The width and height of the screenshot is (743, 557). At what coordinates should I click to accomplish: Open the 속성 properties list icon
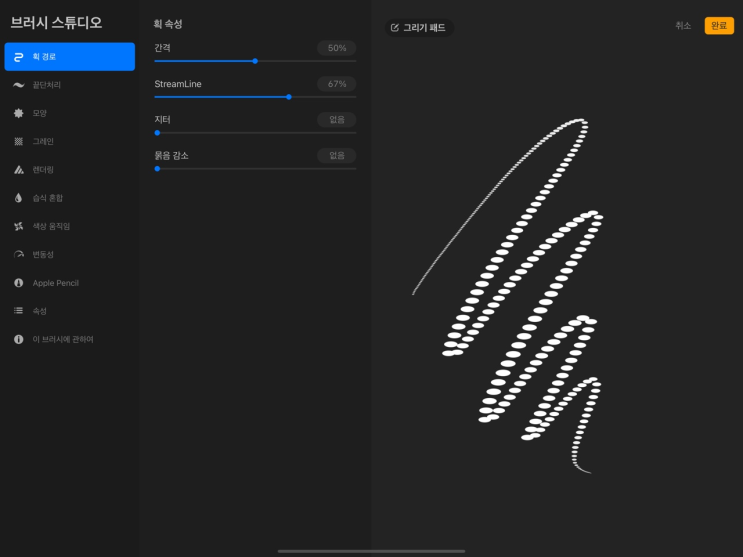(x=18, y=311)
